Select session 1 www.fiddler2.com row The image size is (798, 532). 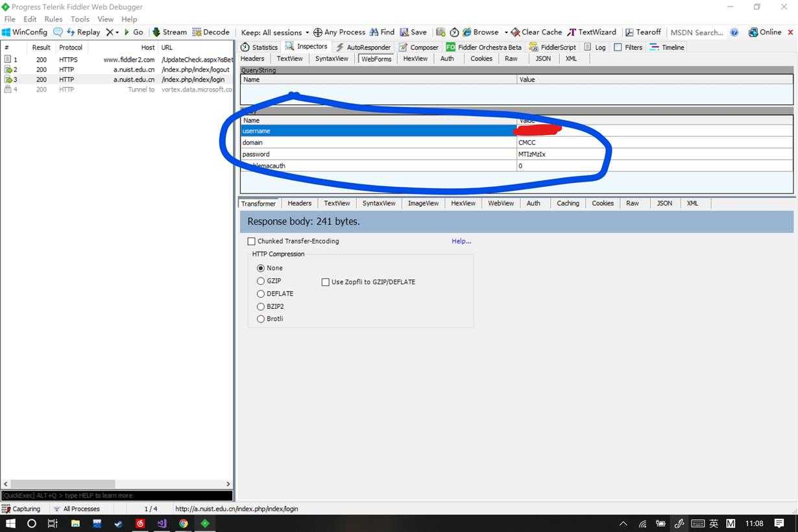pos(117,59)
